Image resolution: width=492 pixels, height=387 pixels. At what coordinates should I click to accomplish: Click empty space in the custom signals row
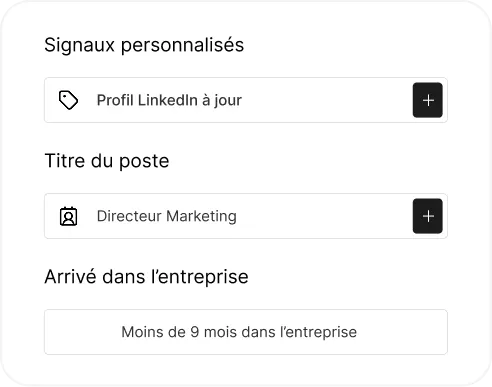click(327, 100)
